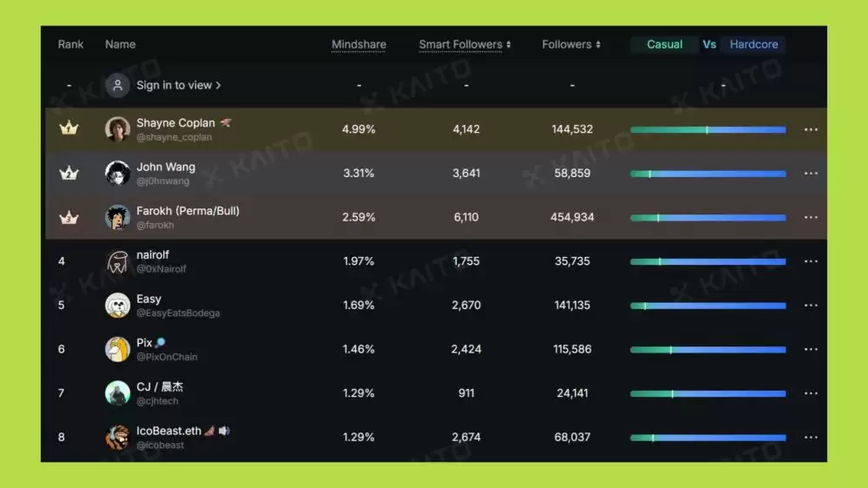Click the Name column header
The height and width of the screenshot is (488, 868).
120,44
